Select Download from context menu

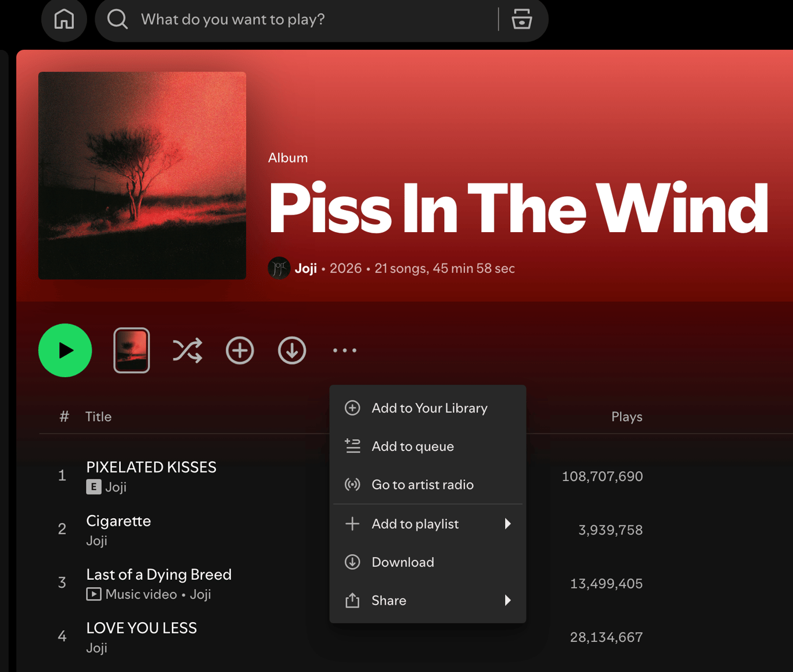coord(428,562)
